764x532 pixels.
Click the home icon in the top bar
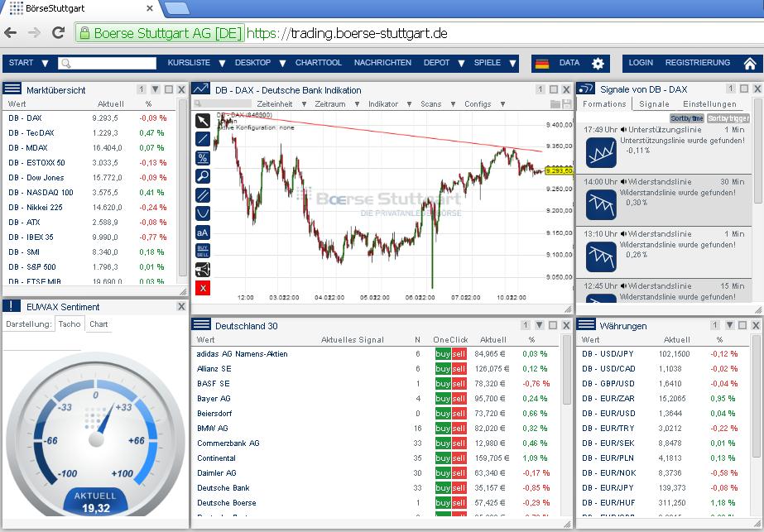tap(749, 62)
